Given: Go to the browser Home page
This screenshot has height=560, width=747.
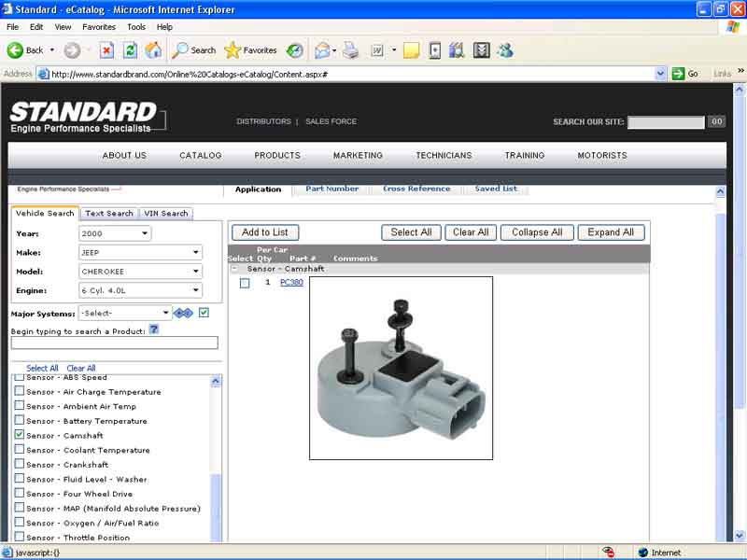Looking at the screenshot, I should 153,50.
